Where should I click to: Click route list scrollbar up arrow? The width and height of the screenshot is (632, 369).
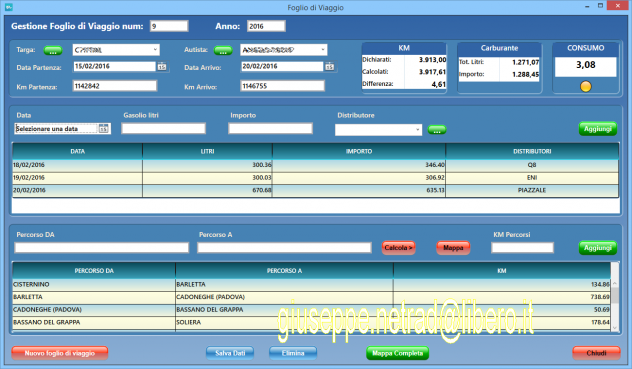click(615, 284)
